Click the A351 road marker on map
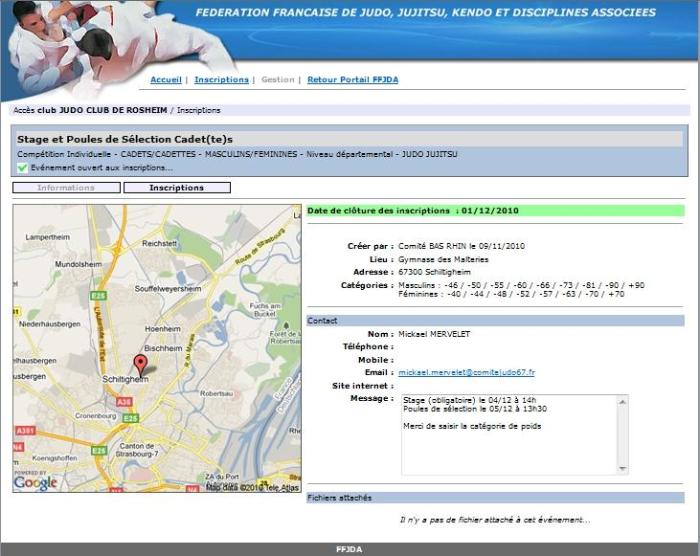Screen dimensions: 700x556 coord(25,431)
